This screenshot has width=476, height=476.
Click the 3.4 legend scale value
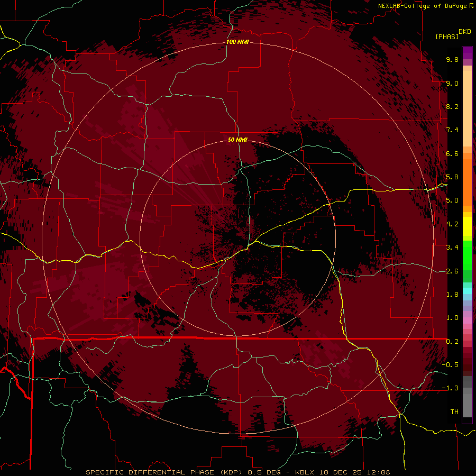(x=452, y=248)
